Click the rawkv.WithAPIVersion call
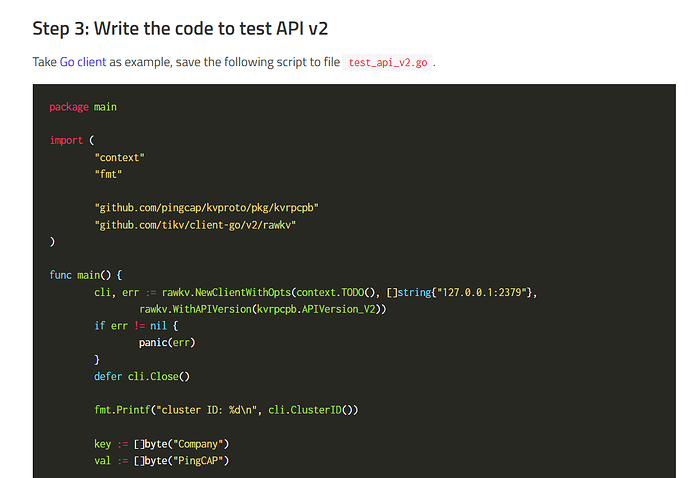Image resolution: width=690 pixels, height=478 pixels. tap(263, 309)
